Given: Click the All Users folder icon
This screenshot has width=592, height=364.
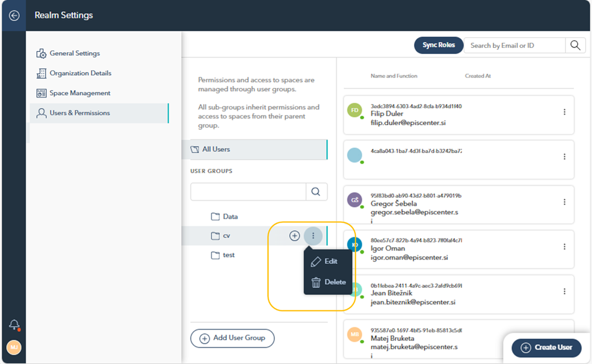Looking at the screenshot, I should pos(194,149).
